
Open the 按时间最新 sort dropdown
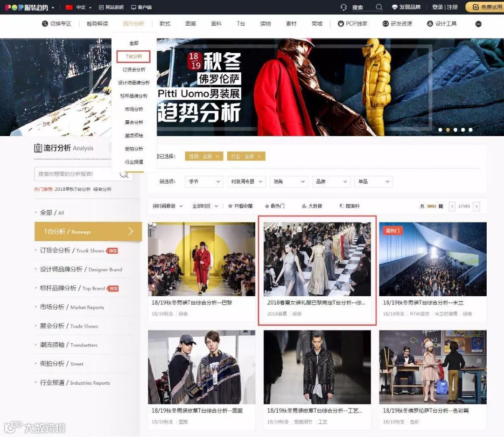click(168, 206)
